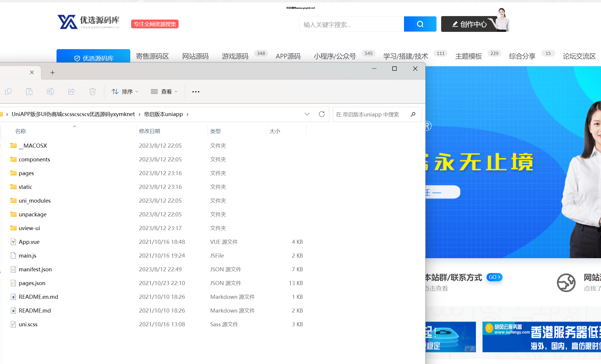This screenshot has width=601, height=364.
Task: Sort by the 名称 column header
Action: point(20,131)
